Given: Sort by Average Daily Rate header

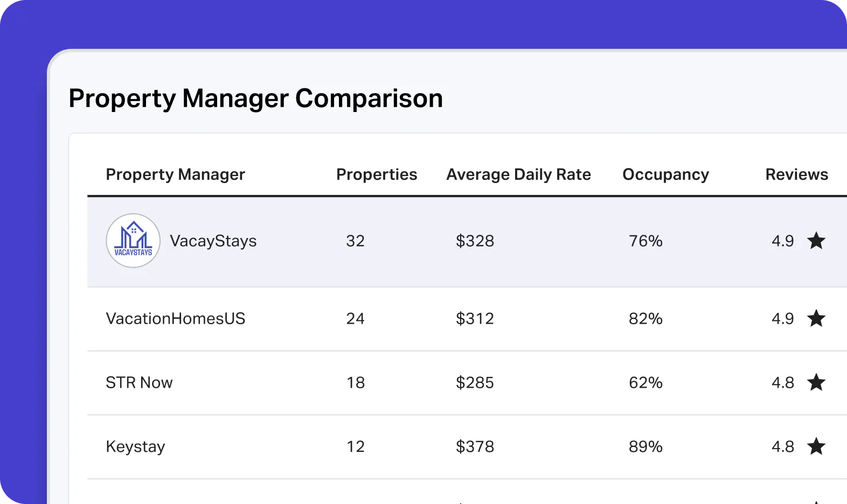Looking at the screenshot, I should (x=519, y=174).
